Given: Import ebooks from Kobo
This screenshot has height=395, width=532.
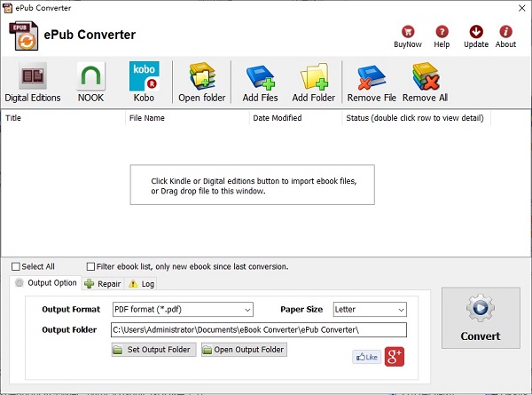Looking at the screenshot, I should point(144,82).
